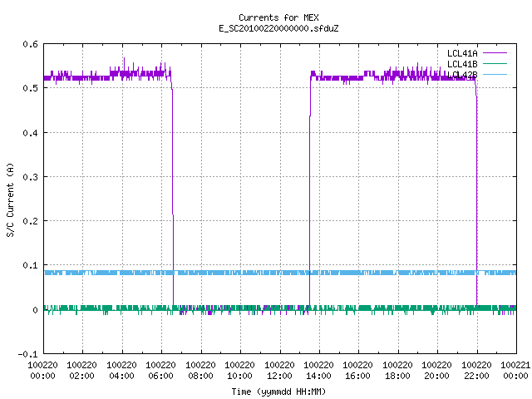Click the filename subtitle E_SC20100220000000.sfduZ

(x=278, y=28)
